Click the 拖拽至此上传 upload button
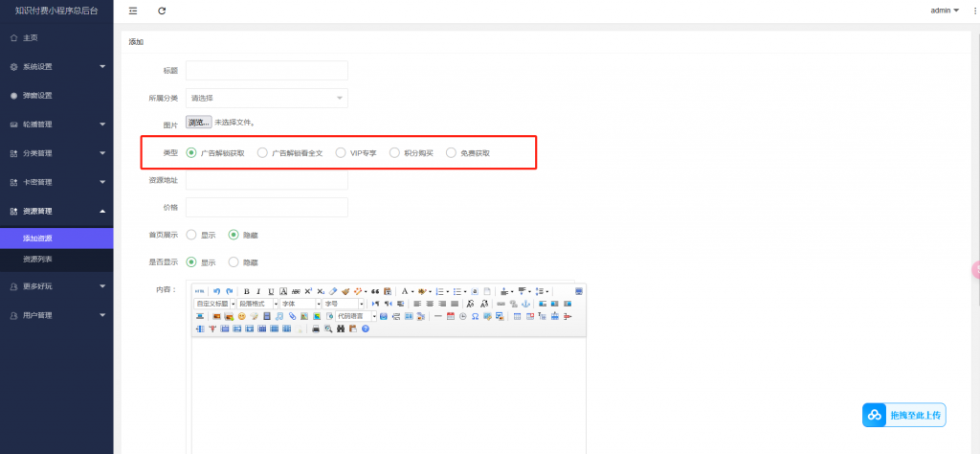The image size is (980, 454). (x=904, y=415)
